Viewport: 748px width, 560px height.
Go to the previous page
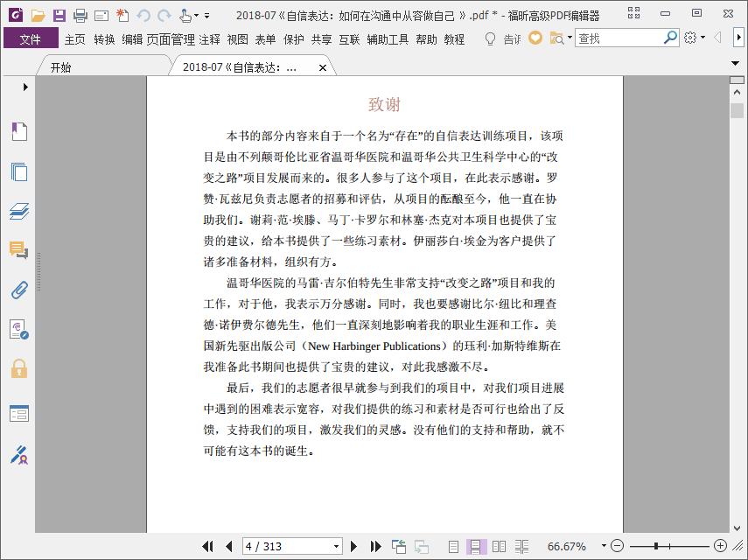coord(229,546)
